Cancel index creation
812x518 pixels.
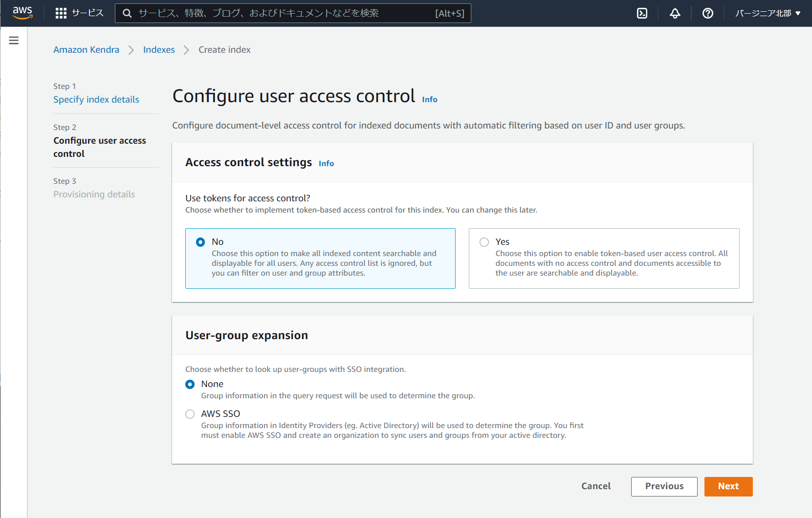pos(596,486)
